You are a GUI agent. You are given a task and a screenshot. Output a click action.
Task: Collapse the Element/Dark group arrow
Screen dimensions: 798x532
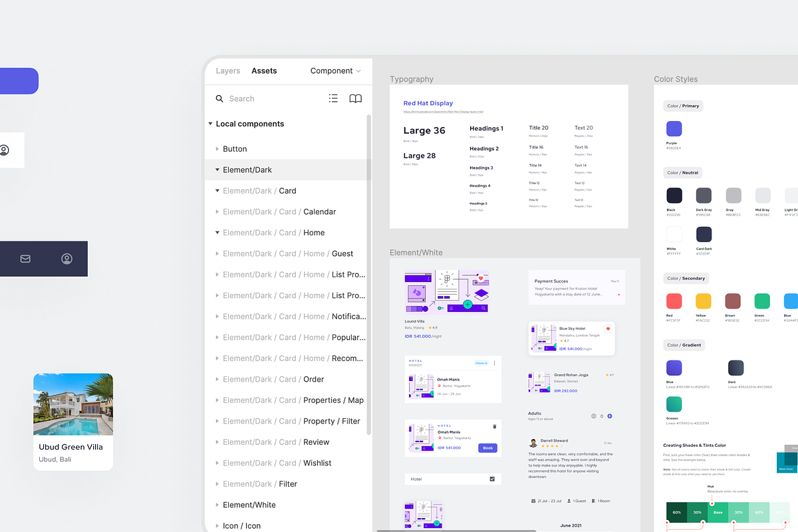217,170
